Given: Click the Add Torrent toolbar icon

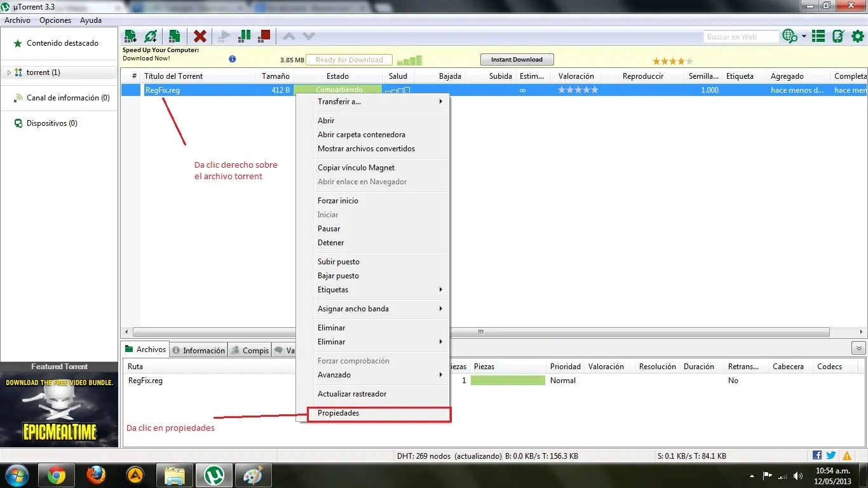Looking at the screenshot, I should point(130,36).
